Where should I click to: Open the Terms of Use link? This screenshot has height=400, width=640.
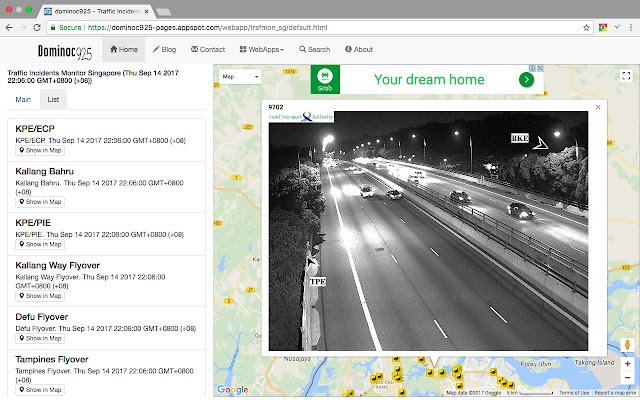(574, 393)
